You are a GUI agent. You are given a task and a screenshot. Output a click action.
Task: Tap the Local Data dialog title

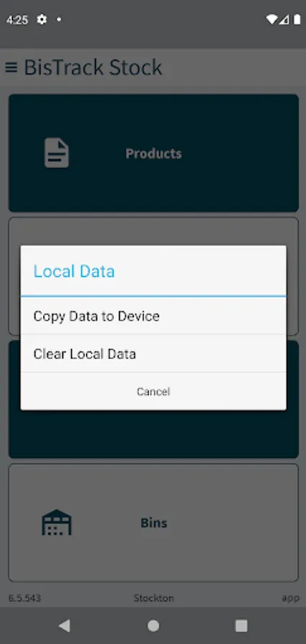click(x=74, y=271)
